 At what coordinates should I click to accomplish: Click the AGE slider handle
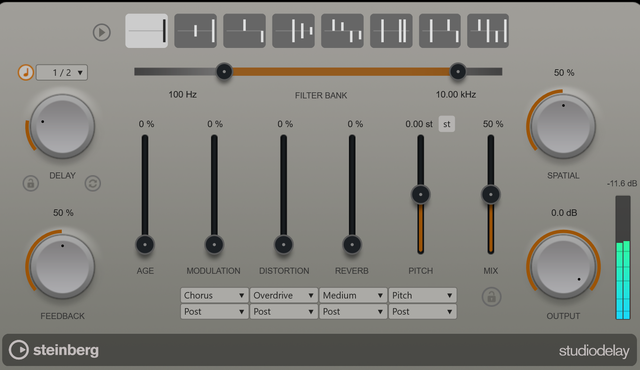[x=145, y=245]
